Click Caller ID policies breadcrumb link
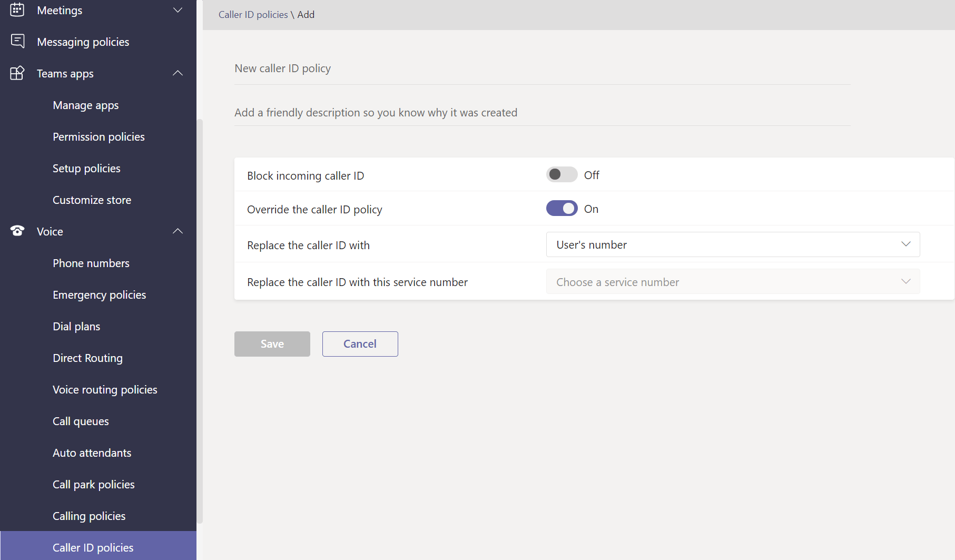Screen dimensions: 955x560 click(253, 15)
